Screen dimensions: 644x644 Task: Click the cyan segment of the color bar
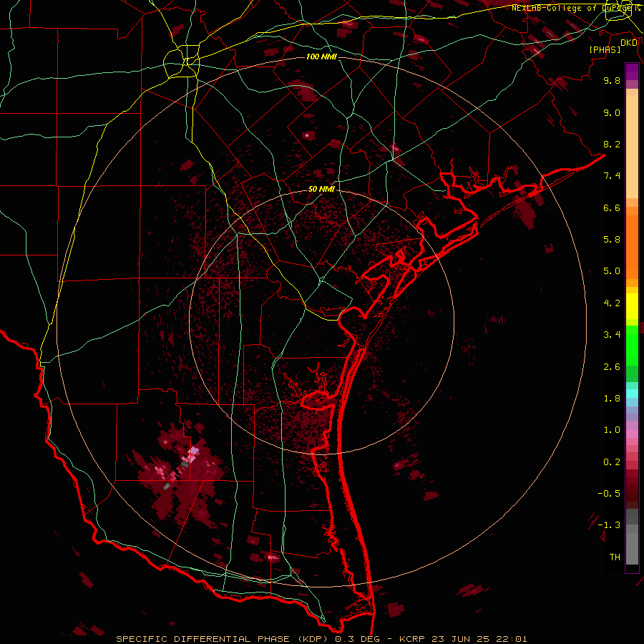click(x=632, y=394)
